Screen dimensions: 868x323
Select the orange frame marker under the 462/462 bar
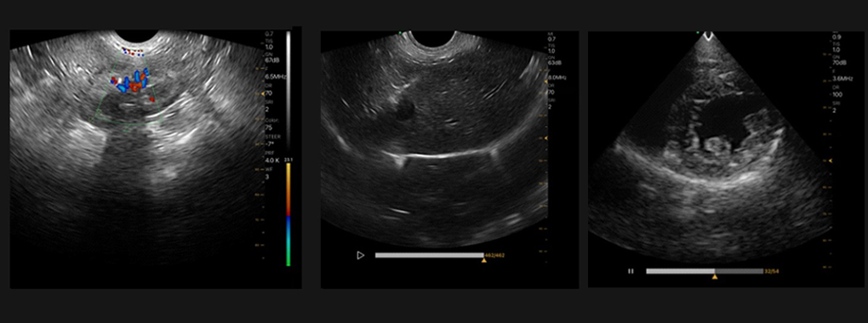pos(484,260)
